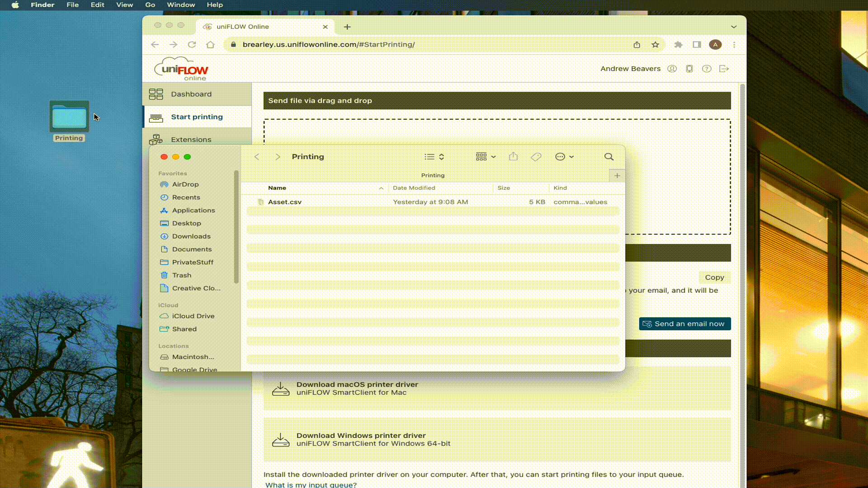
Task: Select the Asset.csv file row
Action: click(x=433, y=202)
